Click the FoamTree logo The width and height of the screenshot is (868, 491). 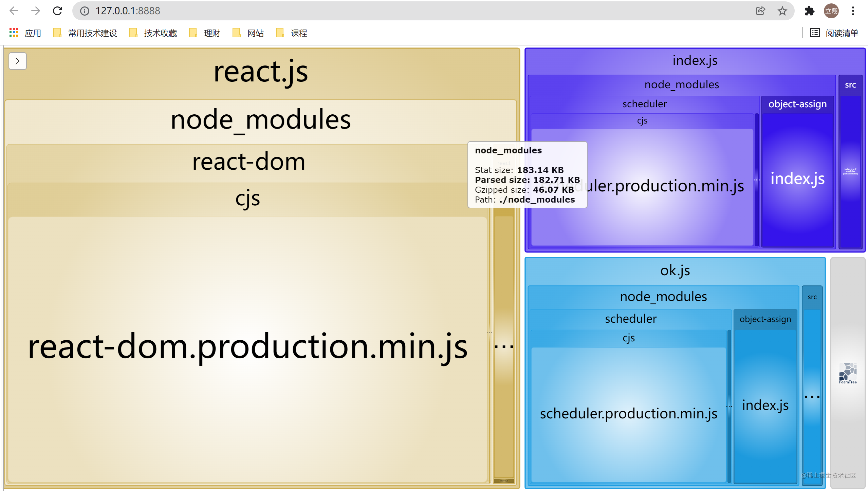pyautogui.click(x=848, y=373)
